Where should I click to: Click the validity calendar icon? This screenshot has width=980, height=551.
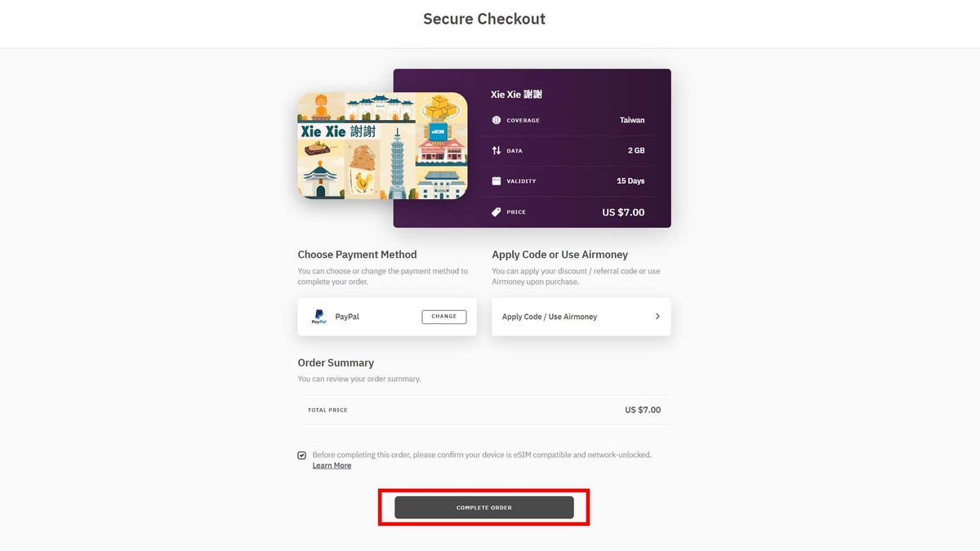coord(497,181)
